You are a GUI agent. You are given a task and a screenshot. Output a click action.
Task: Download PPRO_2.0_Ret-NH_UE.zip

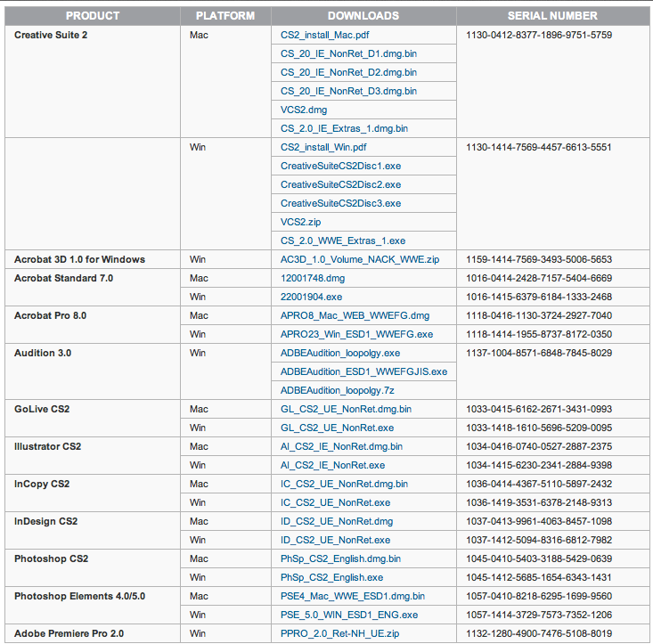click(339, 634)
